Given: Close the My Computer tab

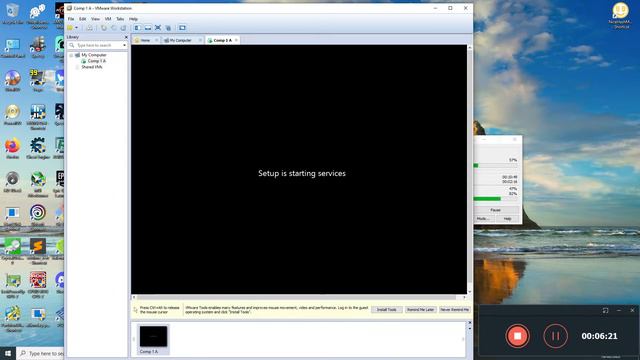Looking at the screenshot, I should 200,40.
